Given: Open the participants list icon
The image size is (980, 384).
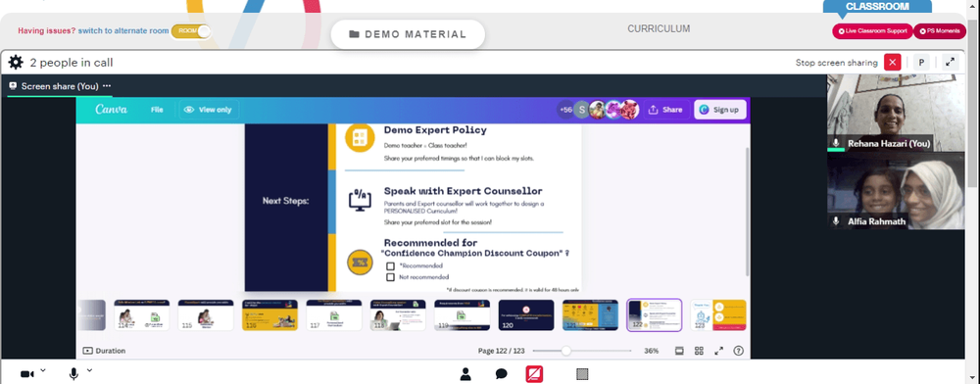Looking at the screenshot, I should coord(465,374).
